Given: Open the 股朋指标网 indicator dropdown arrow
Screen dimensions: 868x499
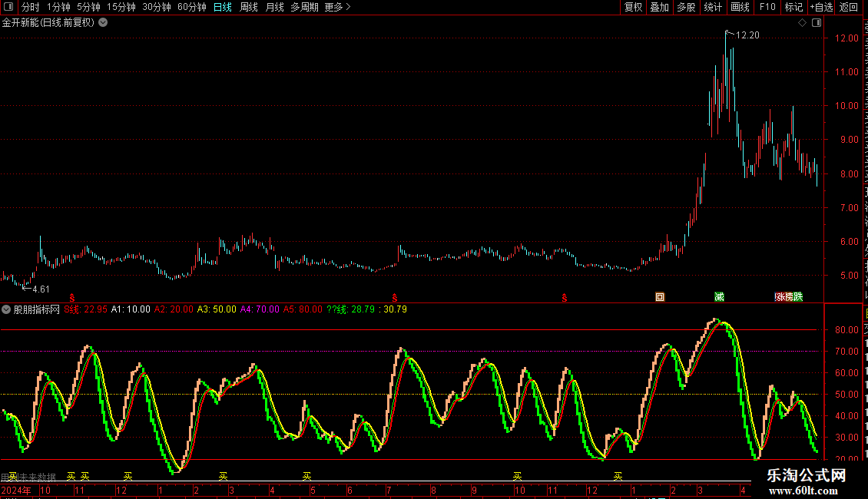Looking at the screenshot, I should pos(6,309).
